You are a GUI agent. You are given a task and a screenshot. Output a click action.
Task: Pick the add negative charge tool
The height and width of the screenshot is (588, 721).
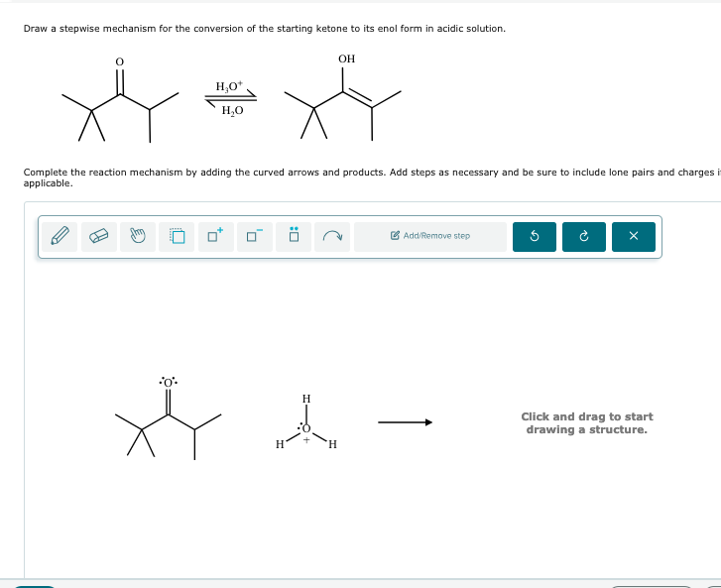(255, 237)
